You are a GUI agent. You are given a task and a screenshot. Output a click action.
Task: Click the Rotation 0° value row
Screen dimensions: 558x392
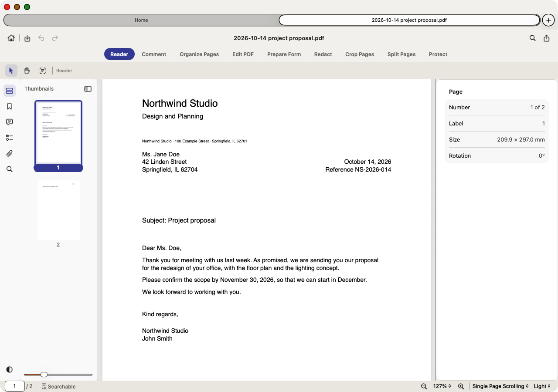click(x=497, y=155)
